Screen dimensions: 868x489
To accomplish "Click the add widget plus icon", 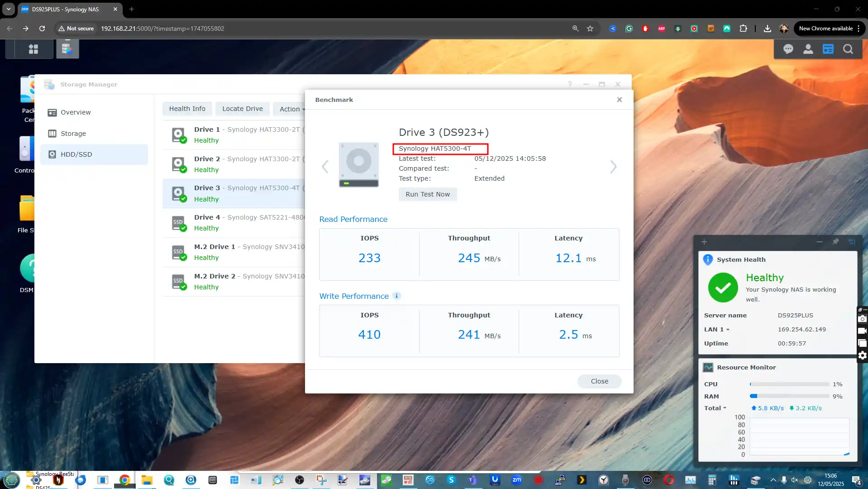I will coord(704,242).
